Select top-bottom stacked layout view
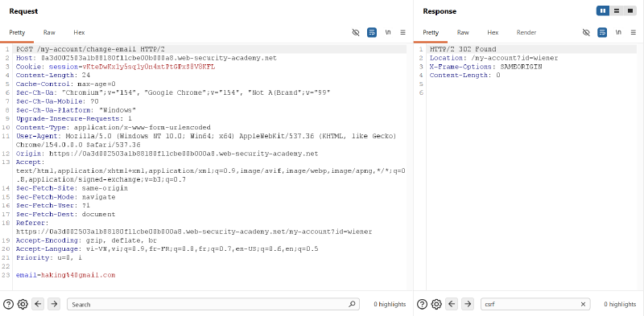Image resolution: width=644 pixels, height=316 pixels. click(617, 11)
